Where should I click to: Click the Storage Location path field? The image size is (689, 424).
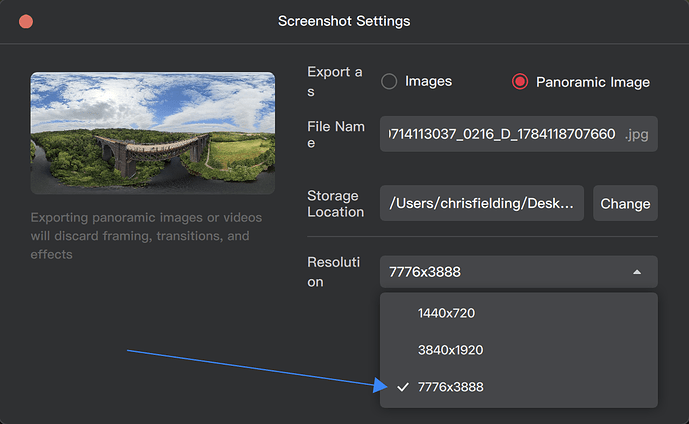coord(482,203)
